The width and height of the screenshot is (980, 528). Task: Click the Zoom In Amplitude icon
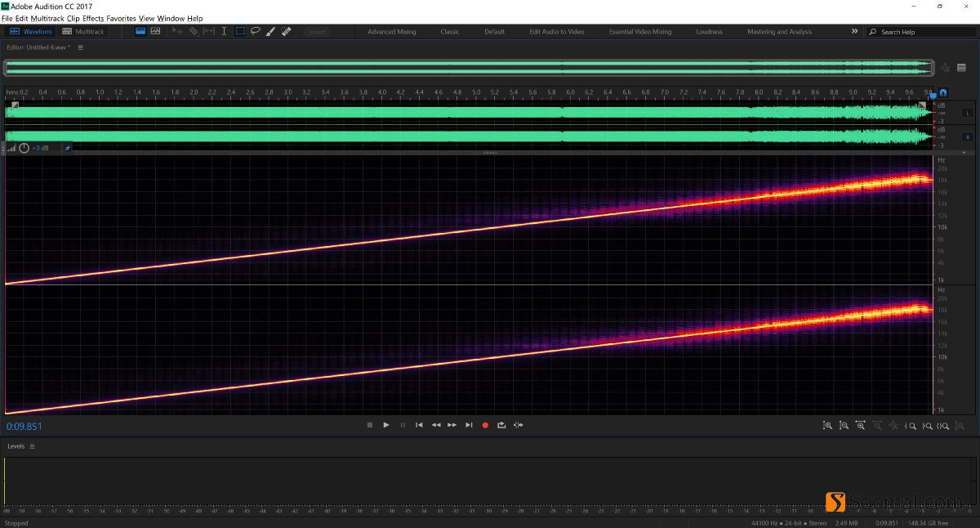828,425
